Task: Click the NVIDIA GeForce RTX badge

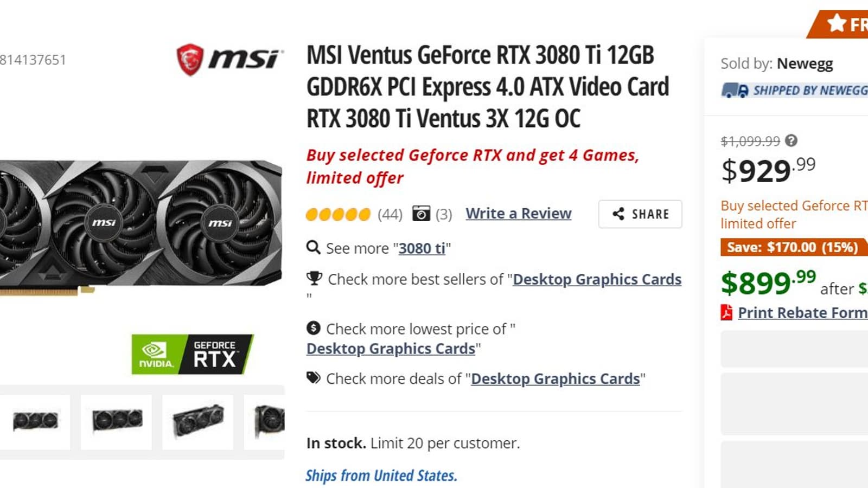Action: 192,354
